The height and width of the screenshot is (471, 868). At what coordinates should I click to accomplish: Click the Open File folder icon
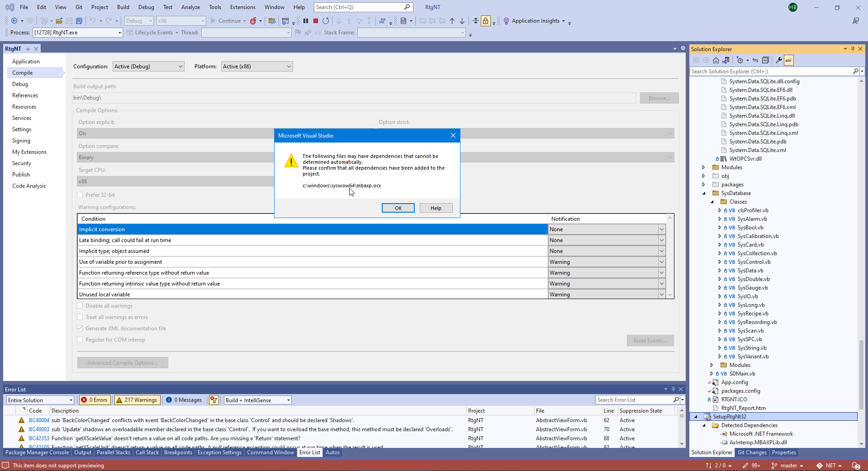59,21
